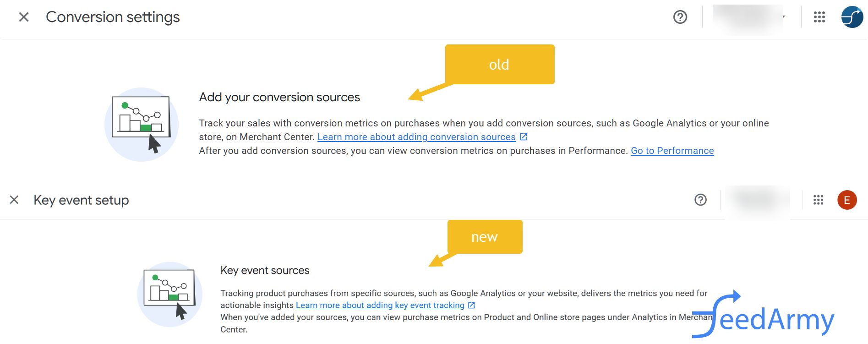The height and width of the screenshot is (344, 868).
Task: Open help in Conversion settings header
Action: tap(680, 17)
